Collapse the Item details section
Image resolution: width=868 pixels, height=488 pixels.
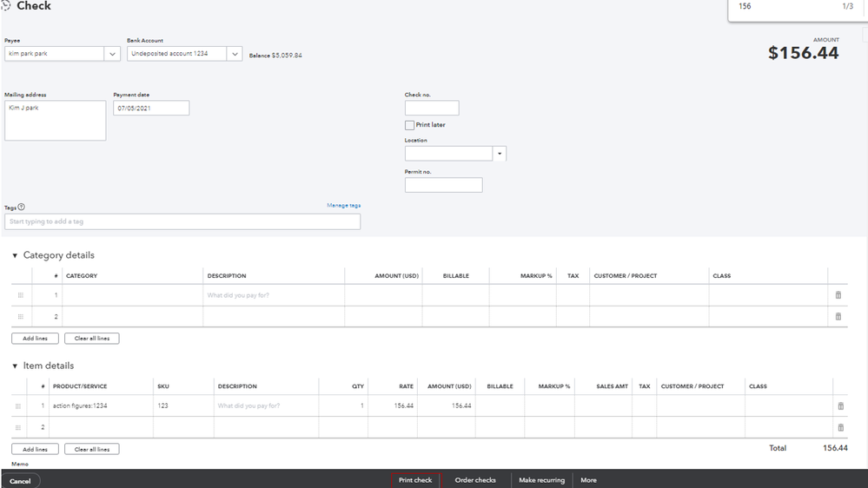pos(15,366)
